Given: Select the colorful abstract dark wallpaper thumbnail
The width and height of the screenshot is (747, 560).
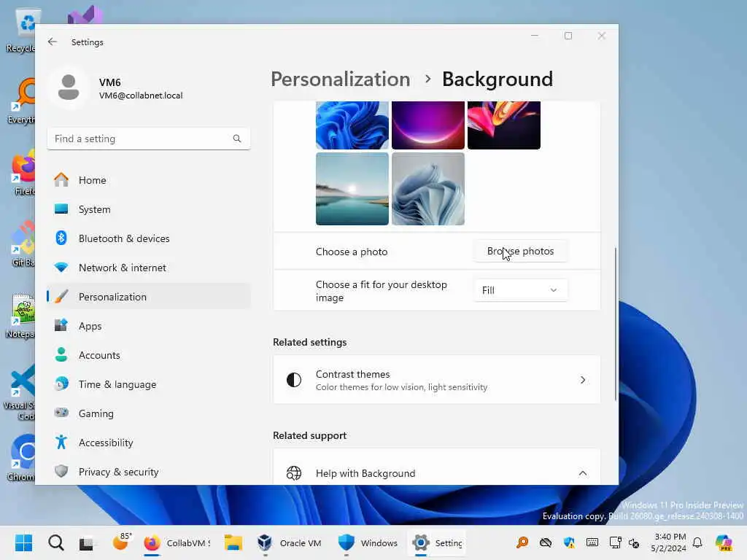Looking at the screenshot, I should click(503, 125).
